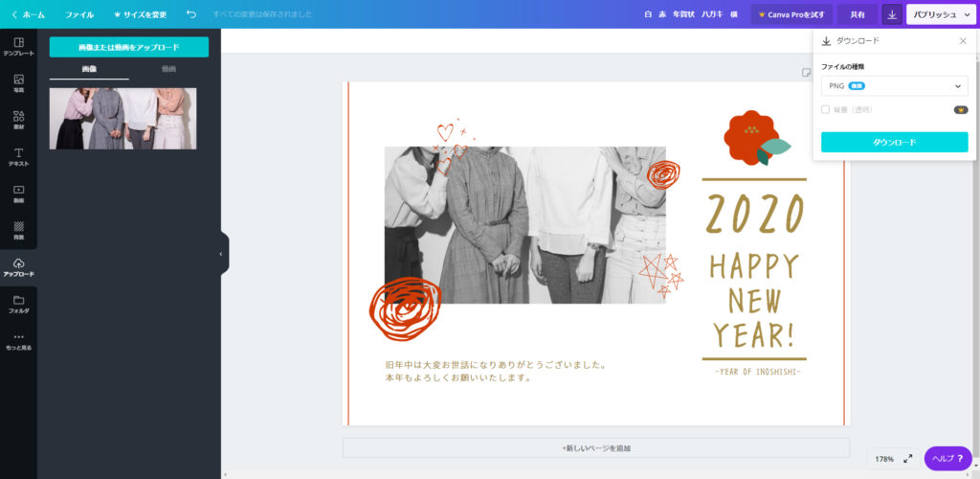Screen dimensions: 980x479
Task: Select the uploaded group photo thumbnail
Action: [122, 119]
